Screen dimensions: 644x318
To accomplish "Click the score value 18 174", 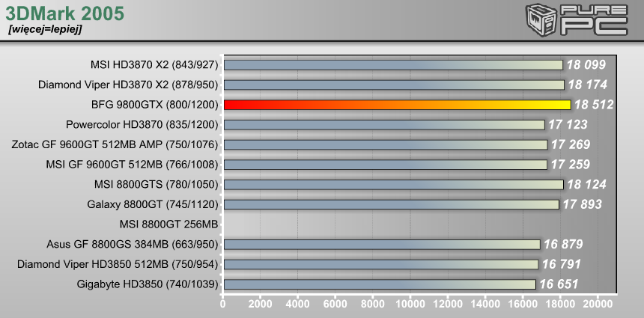I will click(588, 85).
